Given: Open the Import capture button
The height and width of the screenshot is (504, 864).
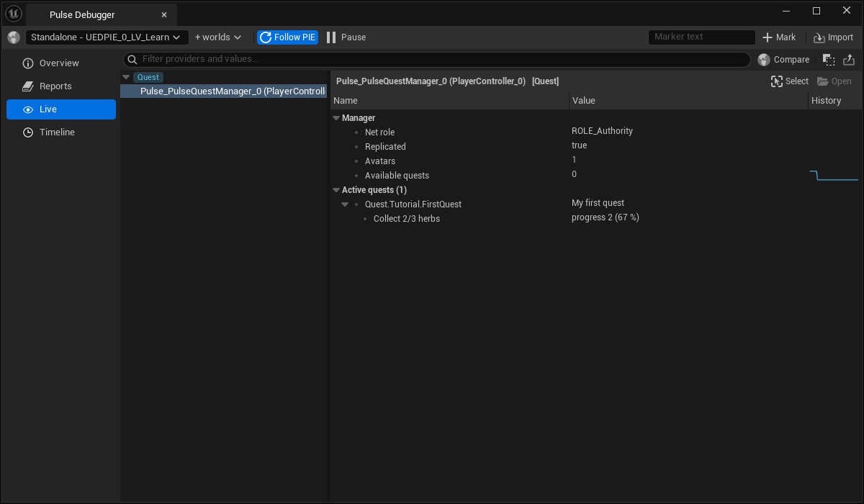Looking at the screenshot, I should point(833,37).
